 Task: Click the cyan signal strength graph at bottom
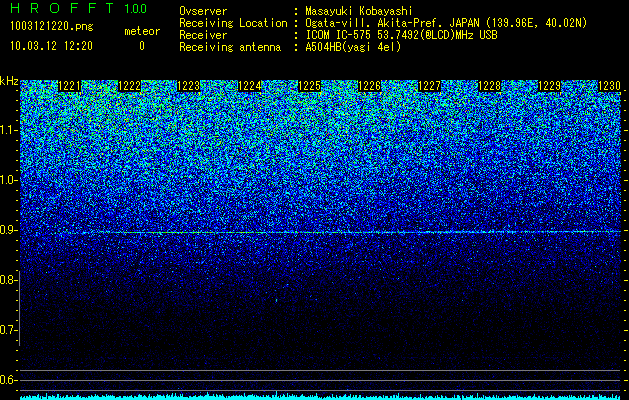click(320, 396)
